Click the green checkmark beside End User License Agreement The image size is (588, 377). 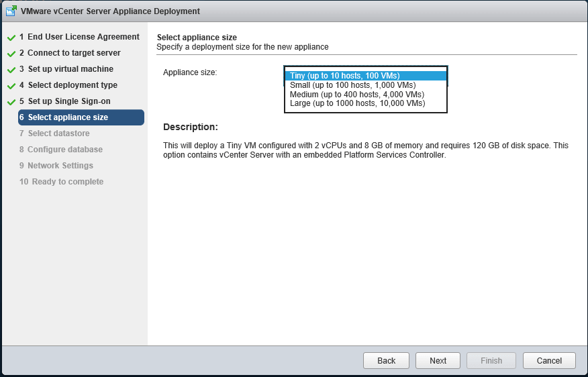[11, 38]
